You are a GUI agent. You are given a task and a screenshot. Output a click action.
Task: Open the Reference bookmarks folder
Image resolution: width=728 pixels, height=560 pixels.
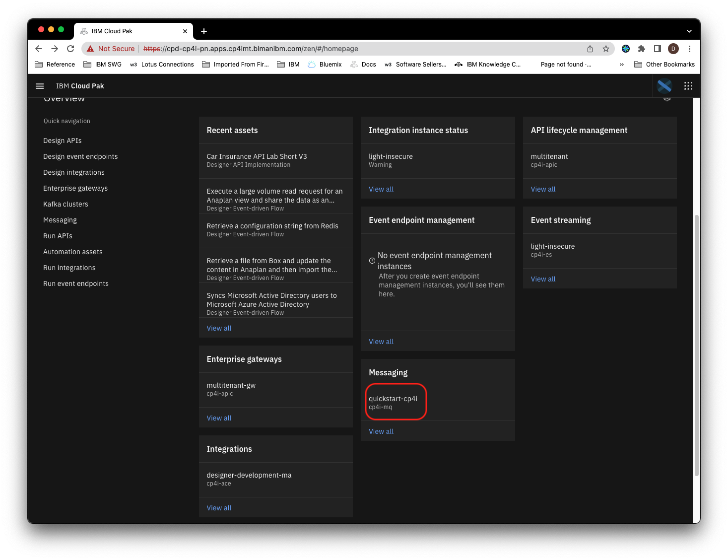pyautogui.click(x=55, y=65)
